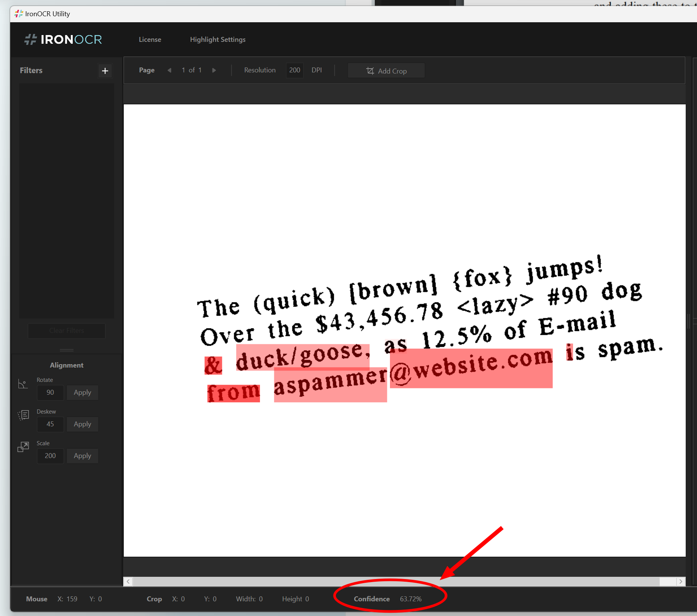697x616 pixels.
Task: Open the License menu
Action: (x=150, y=40)
